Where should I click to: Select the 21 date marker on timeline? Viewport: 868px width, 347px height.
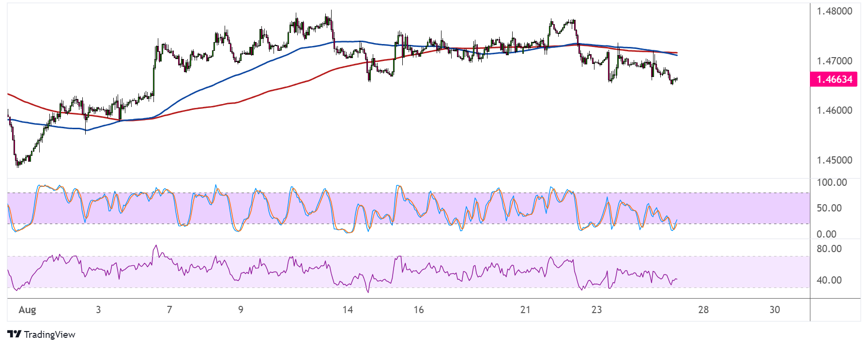pos(525,310)
